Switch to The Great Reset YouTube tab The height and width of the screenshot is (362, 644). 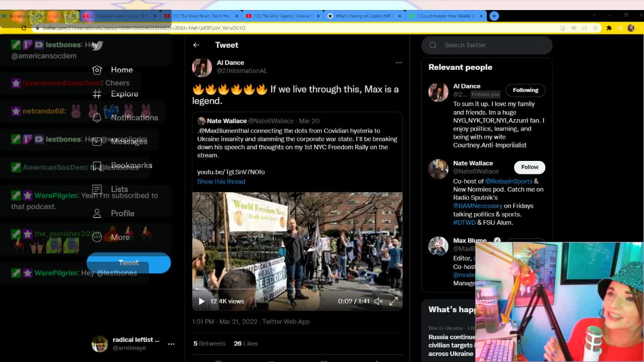click(x=201, y=16)
